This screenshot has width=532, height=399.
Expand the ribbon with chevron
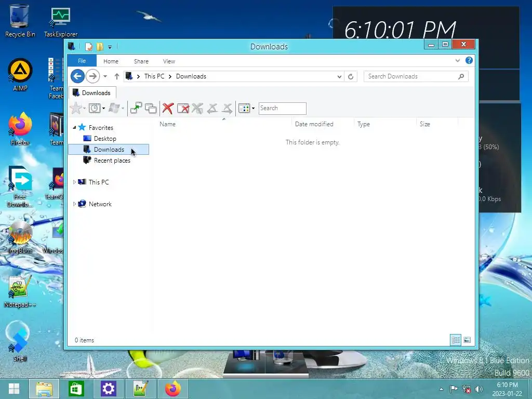coord(457,60)
